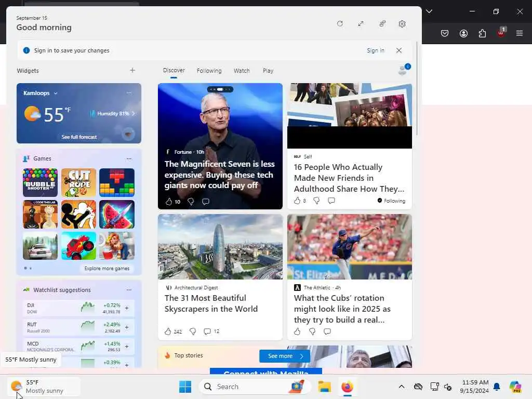Expand Humidity 81% details chevron

coord(134,113)
